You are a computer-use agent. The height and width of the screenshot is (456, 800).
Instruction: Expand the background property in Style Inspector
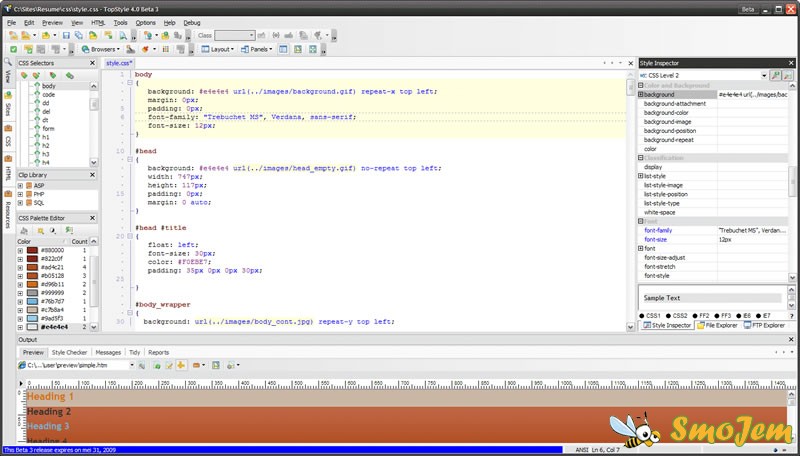tap(641, 94)
